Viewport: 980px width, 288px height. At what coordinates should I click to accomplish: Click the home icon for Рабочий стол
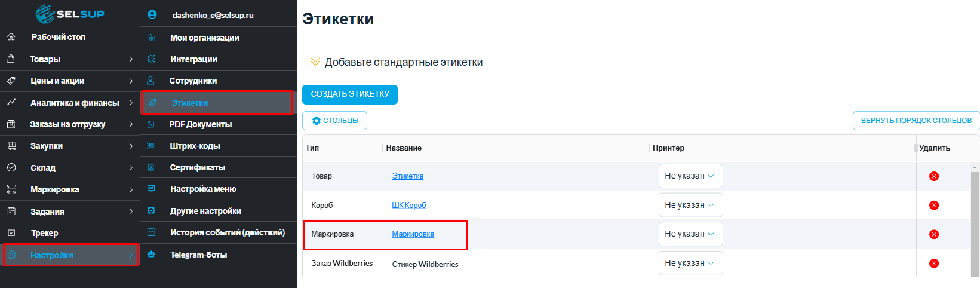click(x=11, y=37)
